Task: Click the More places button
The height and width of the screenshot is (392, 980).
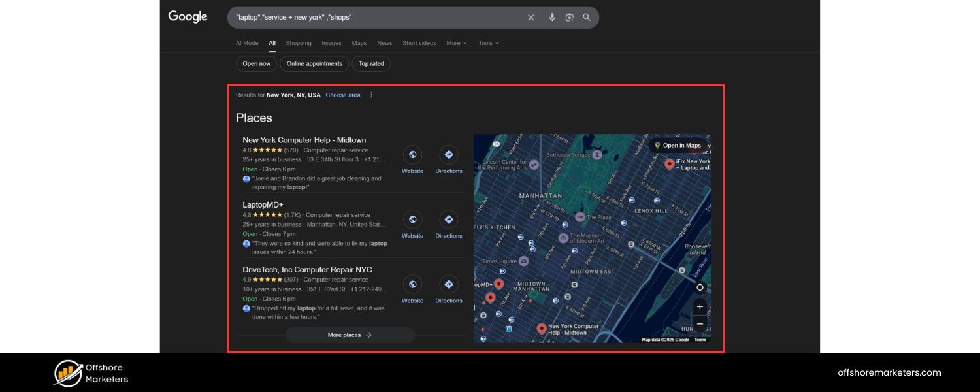Action: point(350,335)
